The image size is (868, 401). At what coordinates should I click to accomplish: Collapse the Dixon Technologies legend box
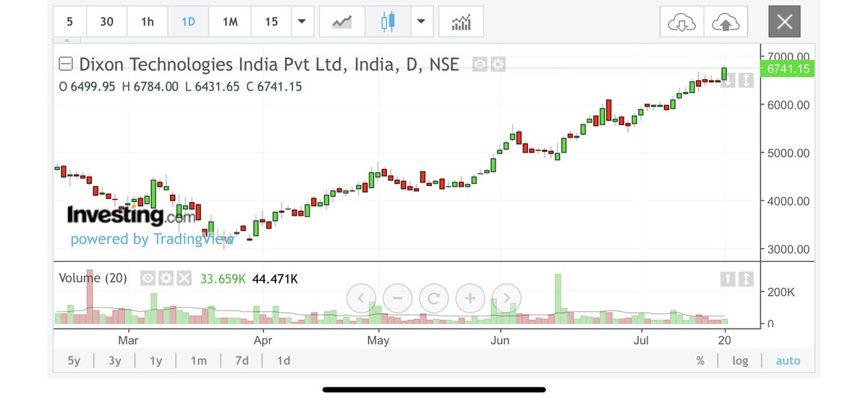click(x=66, y=64)
